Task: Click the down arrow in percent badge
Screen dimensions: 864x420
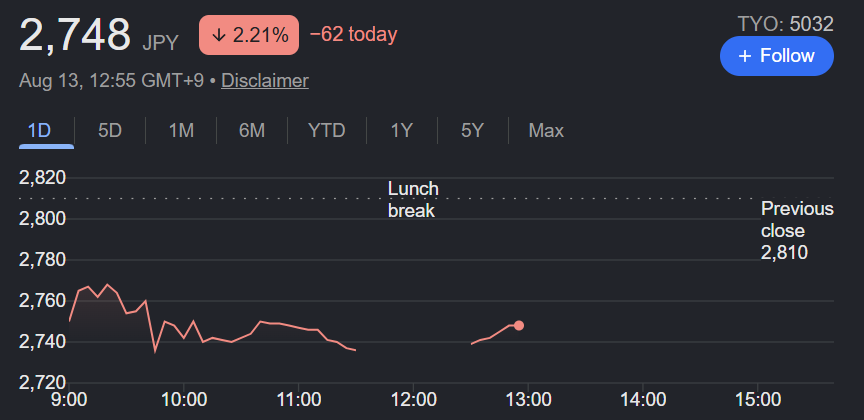Action: 219,35
